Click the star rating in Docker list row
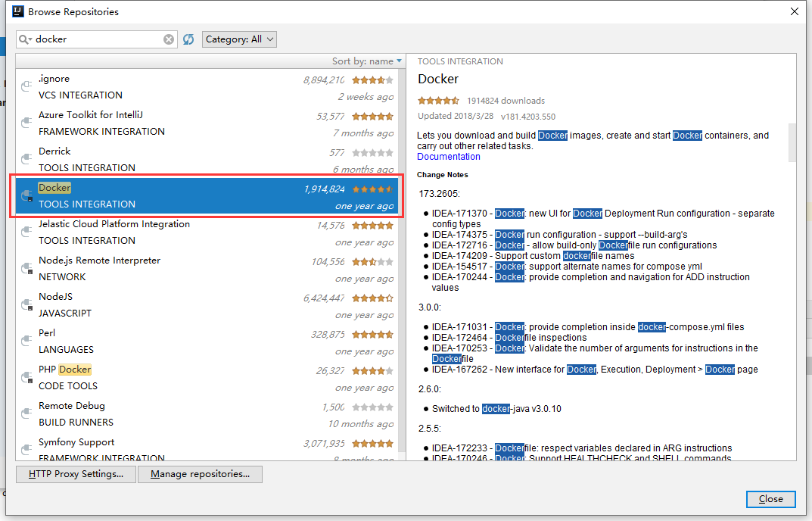The image size is (812, 521). [372, 189]
